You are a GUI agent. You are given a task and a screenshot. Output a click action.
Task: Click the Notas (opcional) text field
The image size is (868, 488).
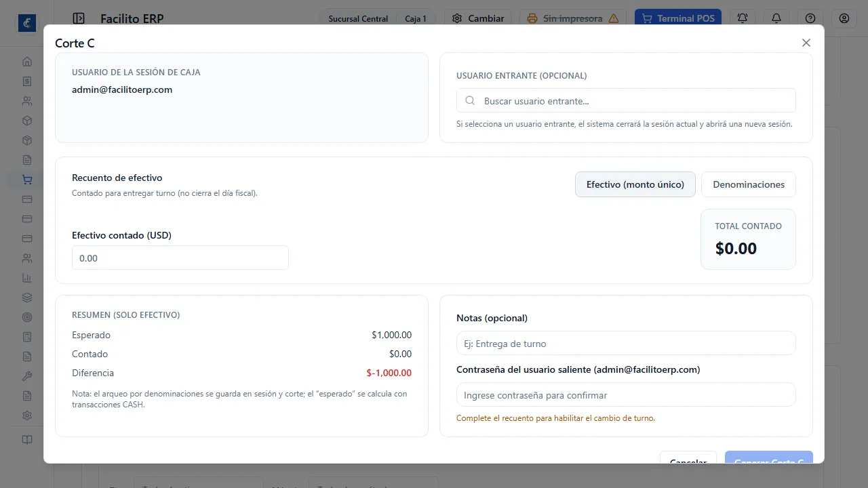click(x=626, y=344)
